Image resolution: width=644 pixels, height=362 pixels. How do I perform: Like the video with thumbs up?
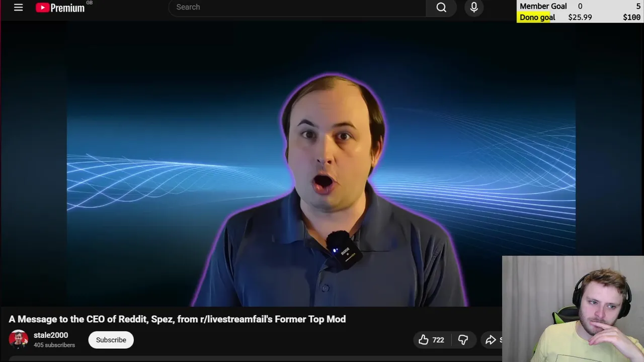tap(432, 340)
